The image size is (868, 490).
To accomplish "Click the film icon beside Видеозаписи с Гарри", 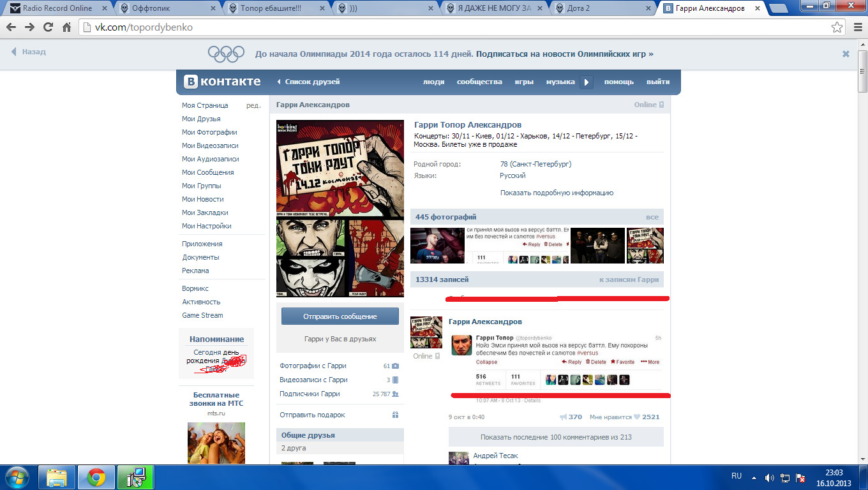I will [x=396, y=380].
